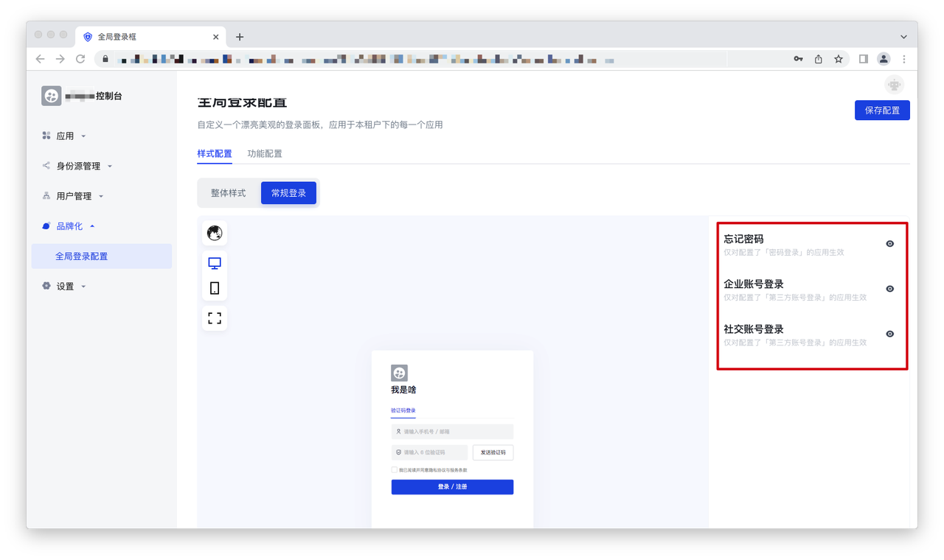Viewport: 944px width, 560px height.
Task: Click the phone or email input field
Action: pos(452,432)
